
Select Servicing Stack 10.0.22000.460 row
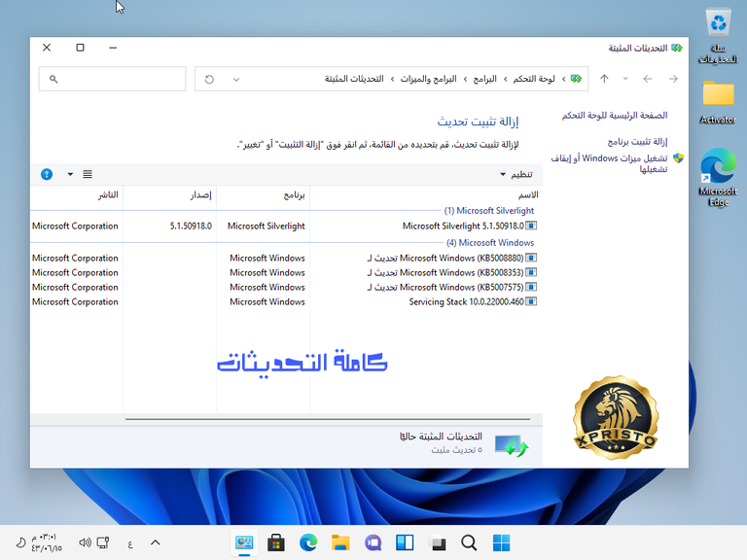[x=284, y=301]
